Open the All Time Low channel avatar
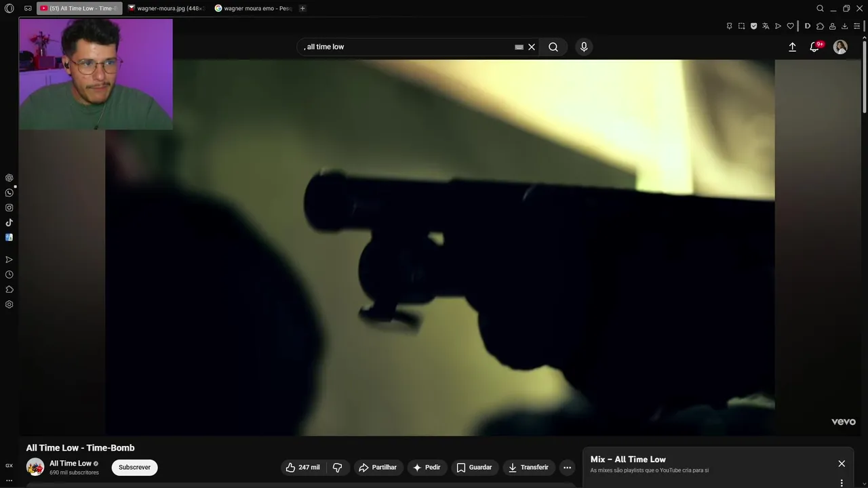The width and height of the screenshot is (868, 488). click(x=35, y=467)
